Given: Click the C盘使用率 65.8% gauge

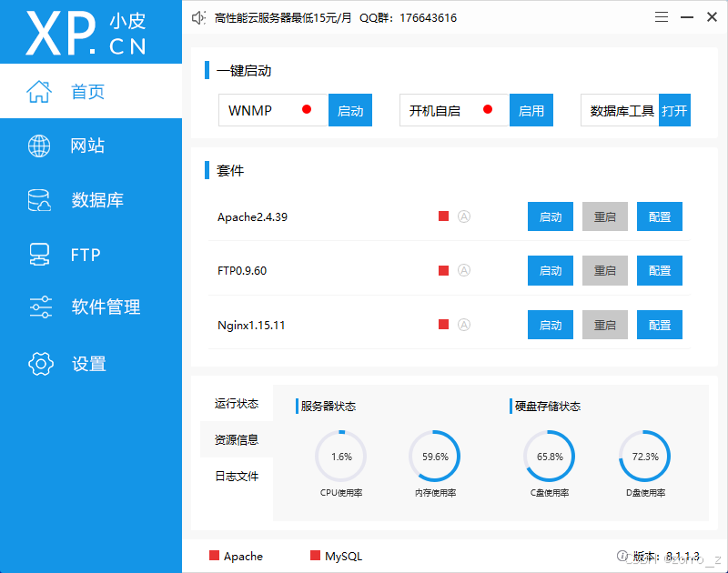Looking at the screenshot, I should pyautogui.click(x=550, y=457).
